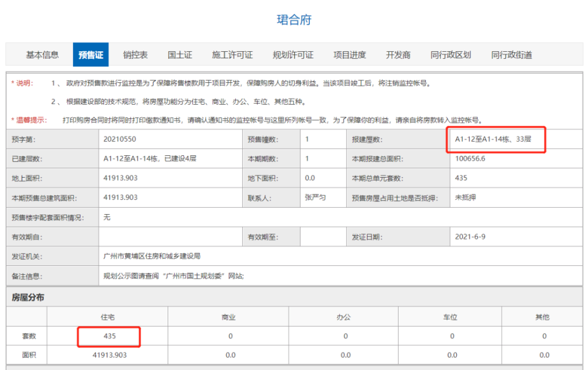Select the 面积 row label
588x370 pixels.
point(29,355)
